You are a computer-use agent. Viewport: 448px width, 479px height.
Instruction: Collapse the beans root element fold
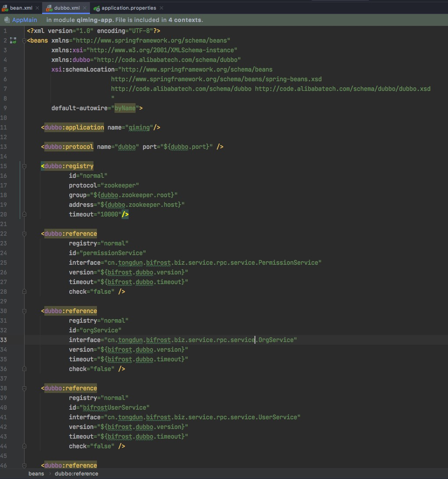(24, 40)
